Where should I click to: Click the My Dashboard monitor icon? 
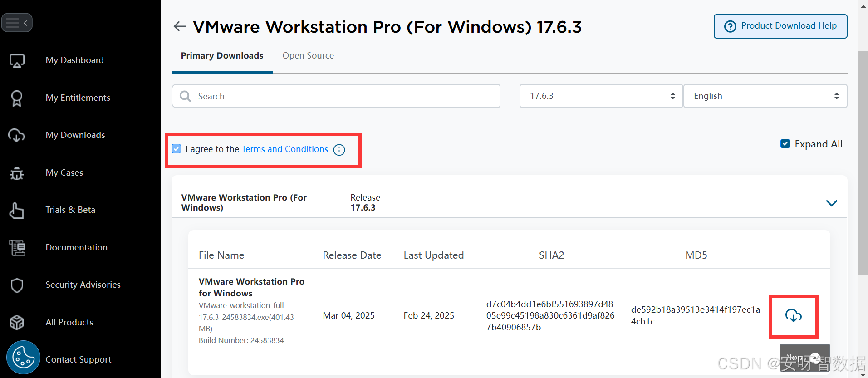[x=17, y=60]
